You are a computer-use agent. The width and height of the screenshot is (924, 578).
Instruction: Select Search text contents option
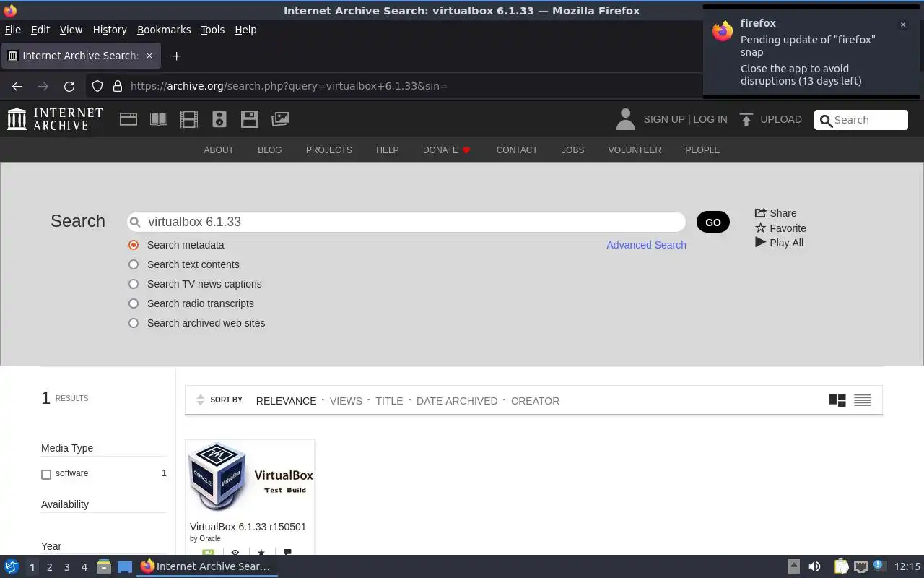(x=134, y=264)
